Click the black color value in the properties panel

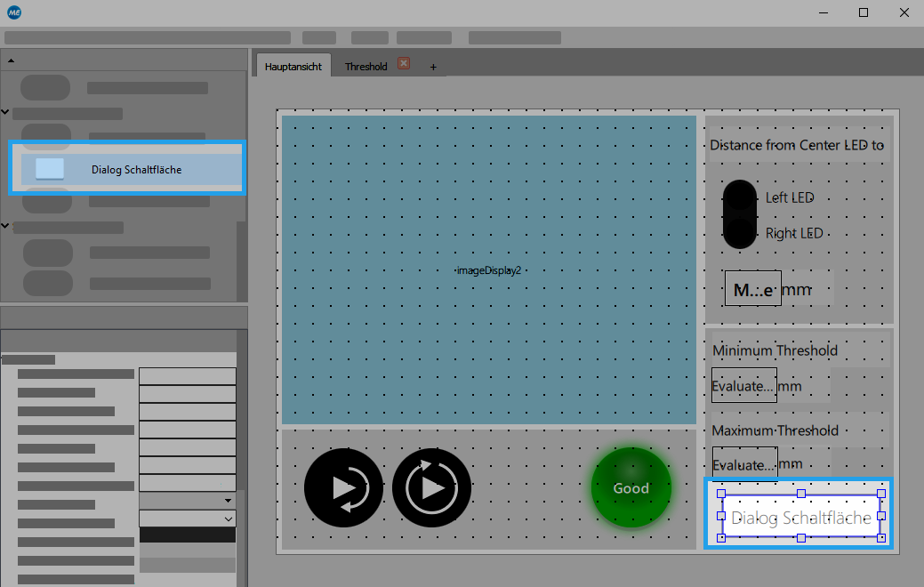click(x=188, y=535)
